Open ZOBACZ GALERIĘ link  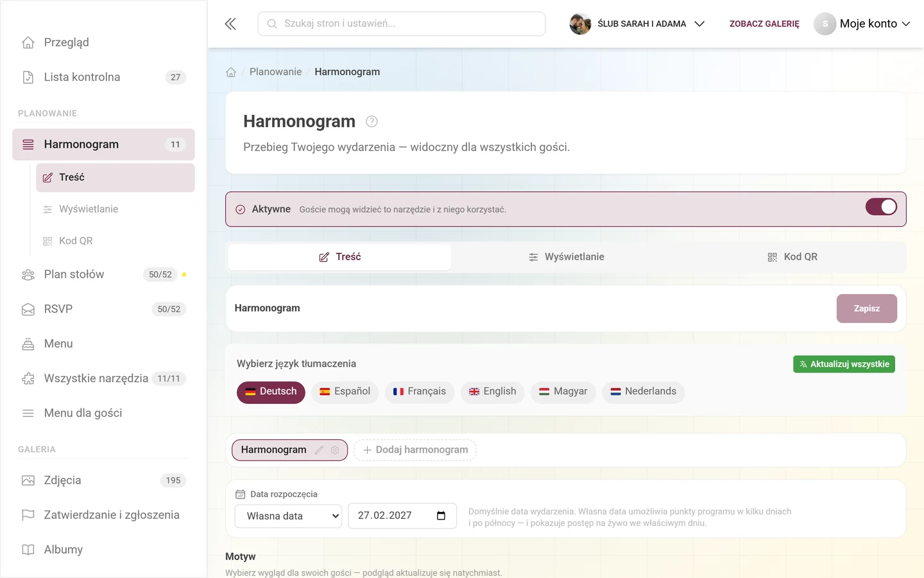coord(764,24)
